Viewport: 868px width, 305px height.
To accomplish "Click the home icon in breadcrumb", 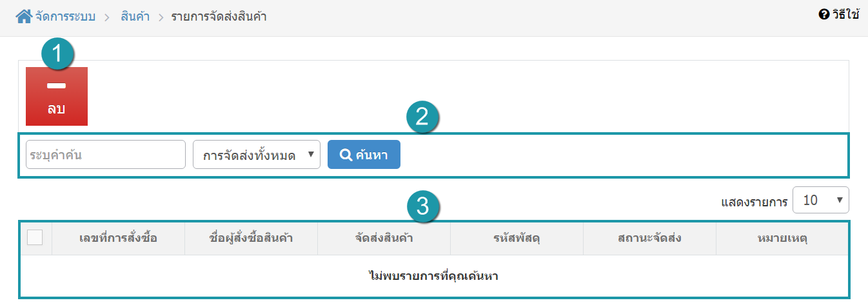I will click(x=24, y=16).
